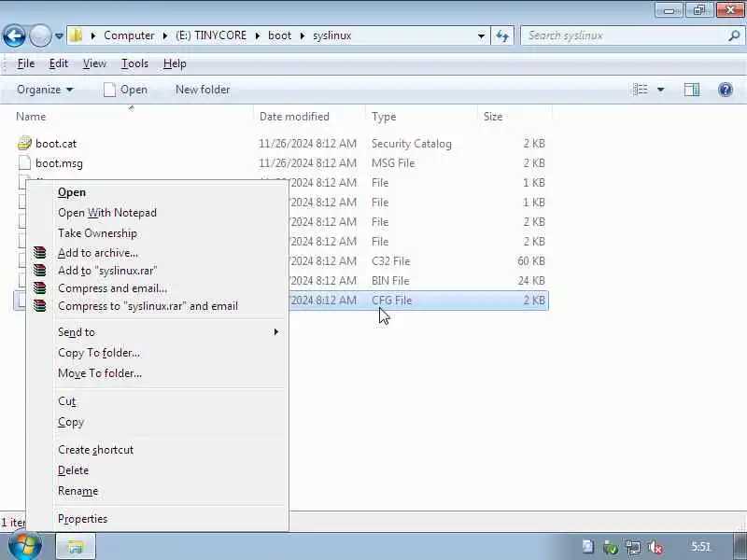The height and width of the screenshot is (560, 747).
Task: Open the View menu
Action: point(94,63)
